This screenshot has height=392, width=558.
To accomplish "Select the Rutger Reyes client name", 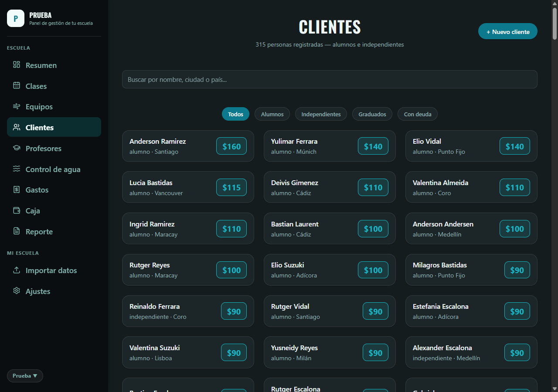I will pos(150,265).
